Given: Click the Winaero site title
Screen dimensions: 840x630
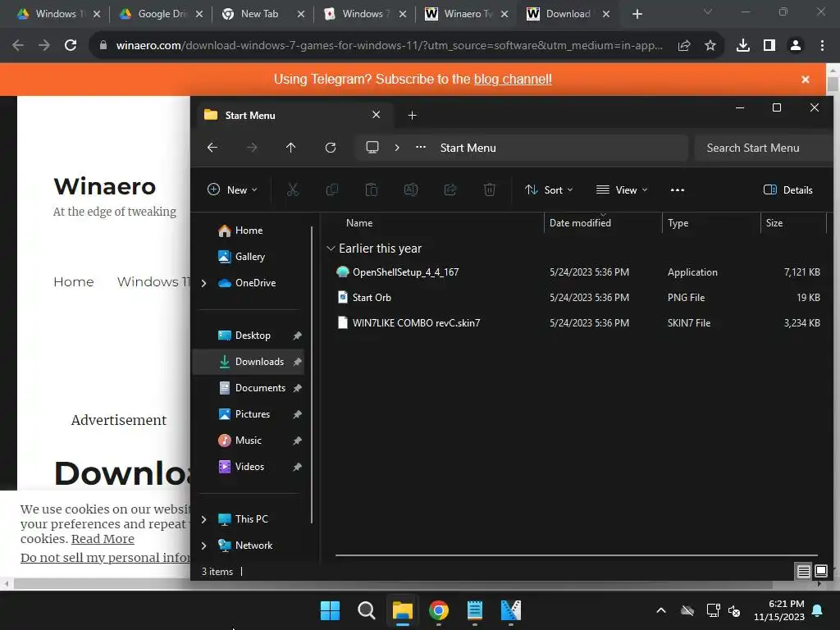Looking at the screenshot, I should (104, 186).
